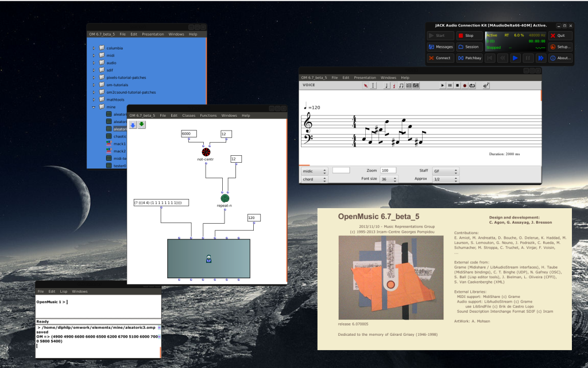Click the JACK transport pause button

(x=528, y=58)
